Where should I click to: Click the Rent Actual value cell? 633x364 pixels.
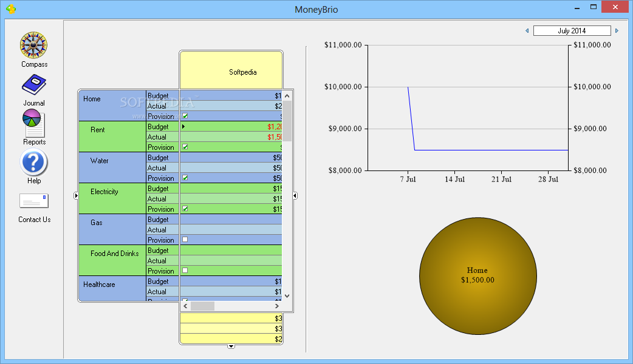pos(231,137)
